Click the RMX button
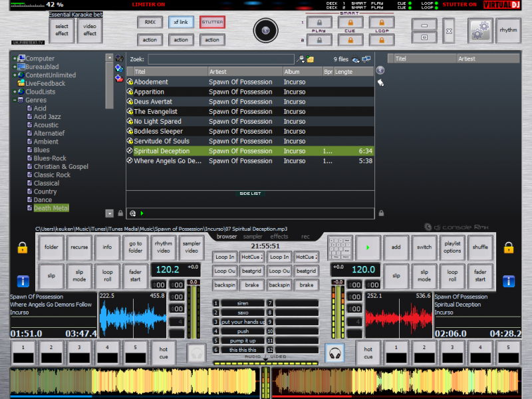Viewport: 532px width, 399px height. click(x=150, y=22)
